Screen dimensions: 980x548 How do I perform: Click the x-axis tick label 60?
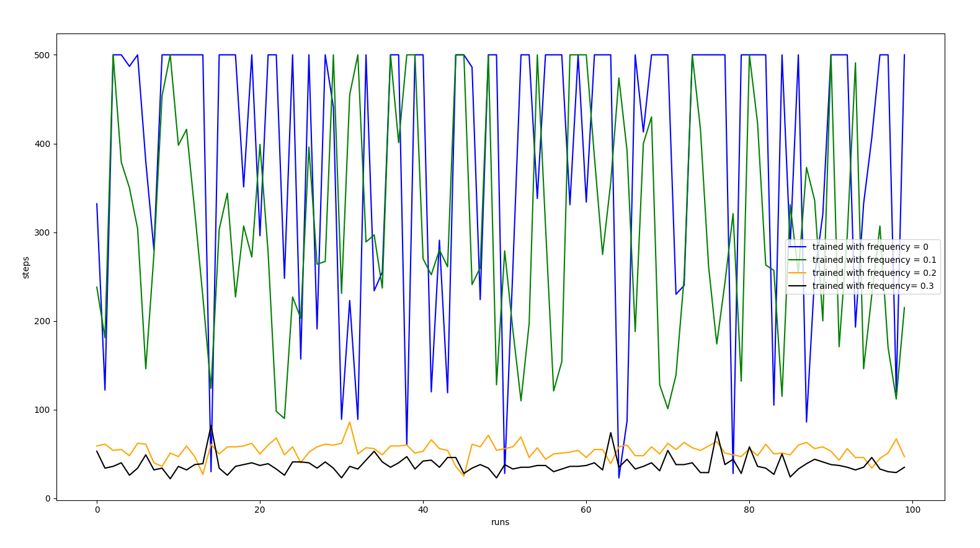[x=586, y=510]
